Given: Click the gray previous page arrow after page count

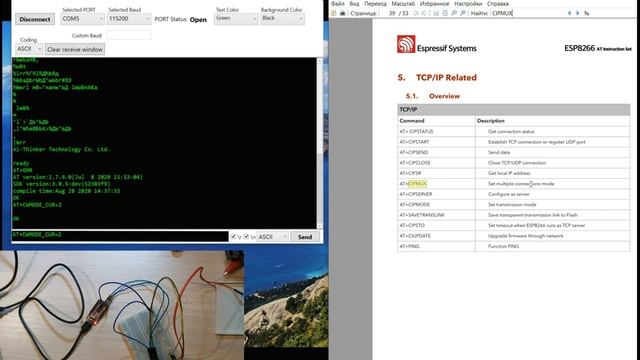Looking at the screenshot, I should pos(416,13).
